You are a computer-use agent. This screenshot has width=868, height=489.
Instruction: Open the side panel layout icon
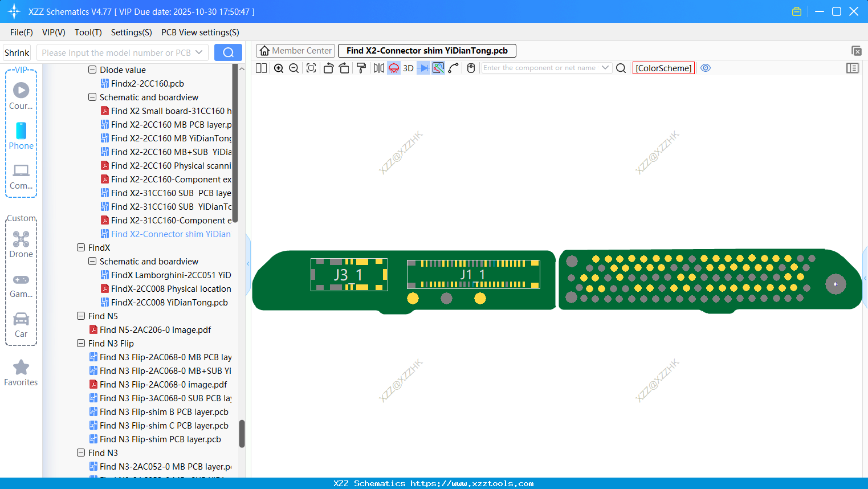[853, 68]
